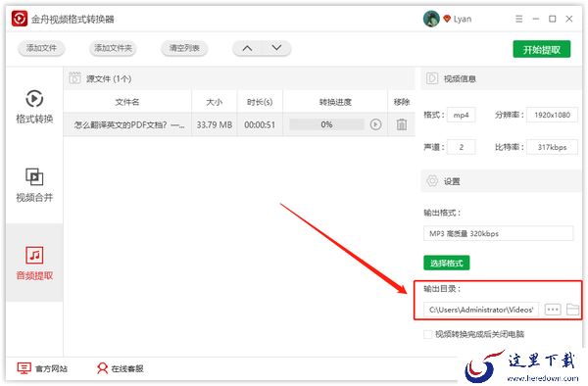Image resolution: width=588 pixels, height=386 pixels.
Task: Toggle 视频转换完成后关闭电脑 checkbox
Action: pyautogui.click(x=427, y=334)
